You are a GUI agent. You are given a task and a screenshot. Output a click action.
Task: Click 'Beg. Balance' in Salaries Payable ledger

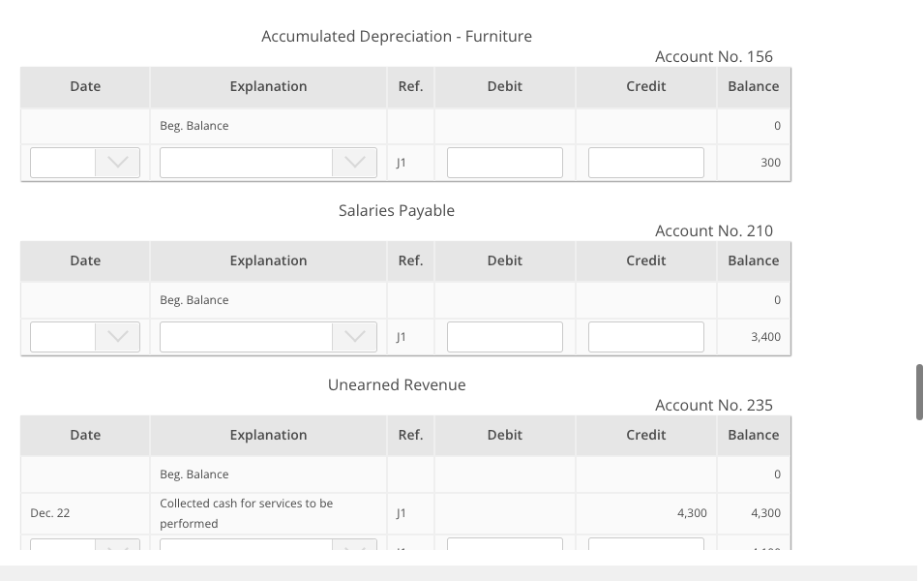pyautogui.click(x=194, y=300)
